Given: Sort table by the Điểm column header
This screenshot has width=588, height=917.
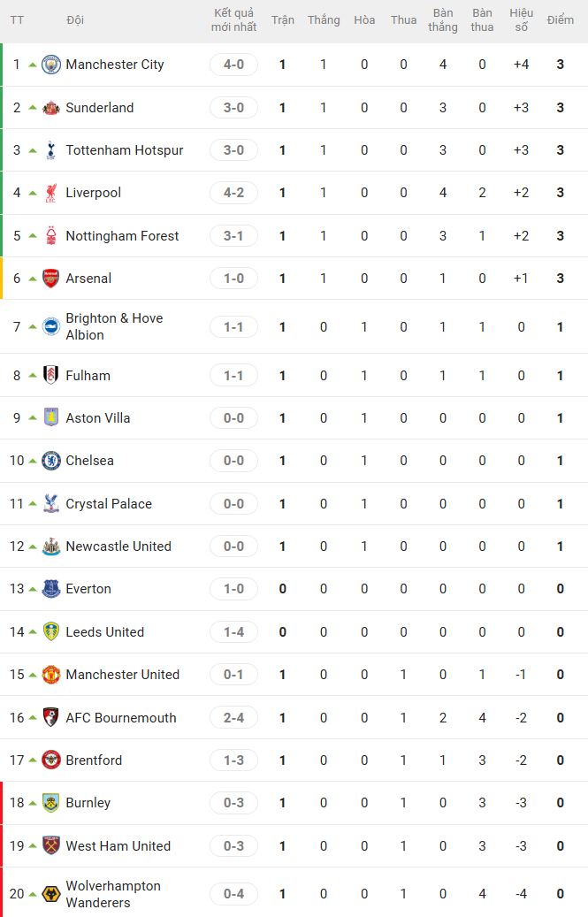Looking at the screenshot, I should [561, 20].
